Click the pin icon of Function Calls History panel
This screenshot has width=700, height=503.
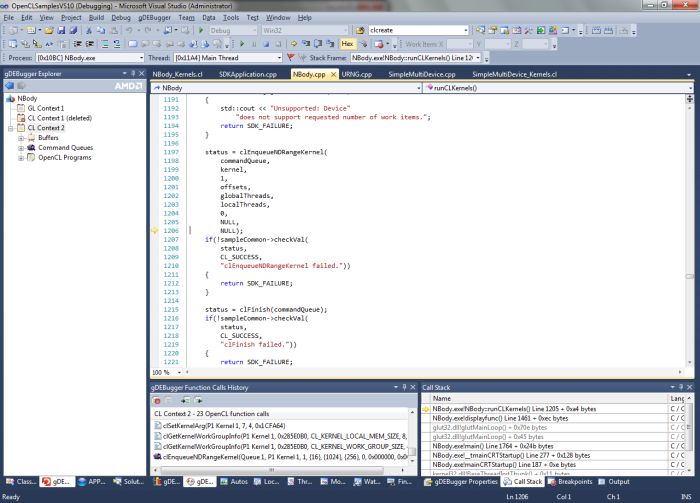[x=404, y=387]
